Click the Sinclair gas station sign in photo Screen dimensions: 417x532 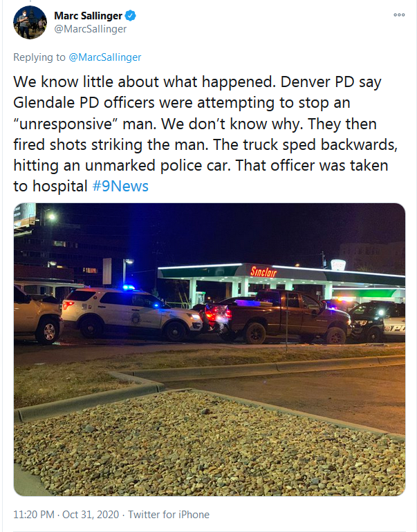click(x=263, y=272)
